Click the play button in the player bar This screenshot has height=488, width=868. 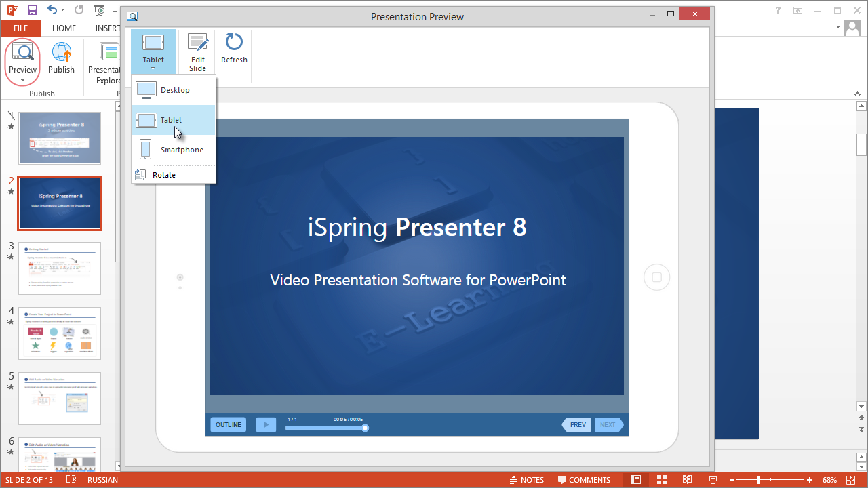click(x=266, y=425)
